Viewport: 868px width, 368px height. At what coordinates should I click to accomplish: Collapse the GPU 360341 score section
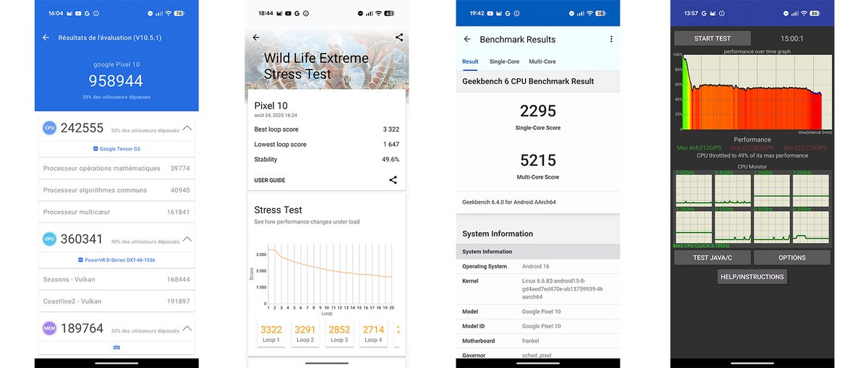click(187, 239)
